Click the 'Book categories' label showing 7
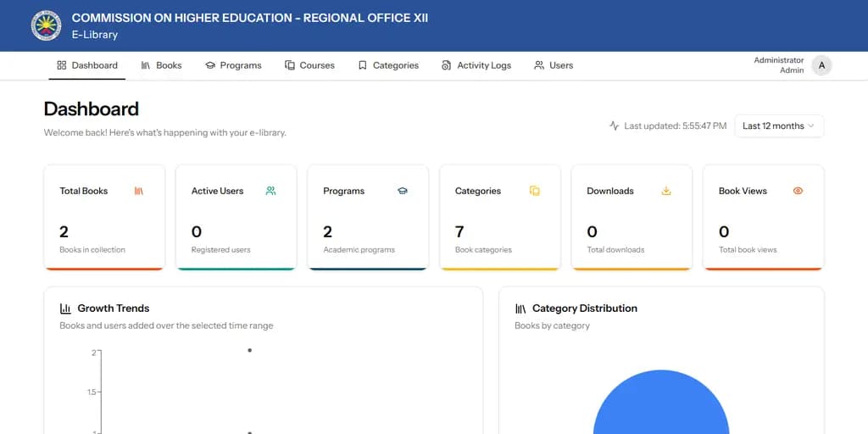 (483, 250)
